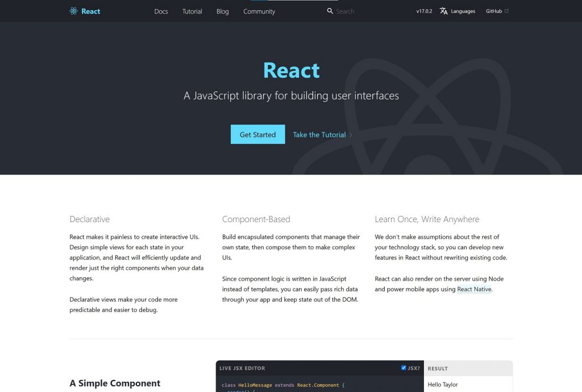Screen dimensions: 582x392
Task: Click the large React hero title
Action: tap(292, 70)
